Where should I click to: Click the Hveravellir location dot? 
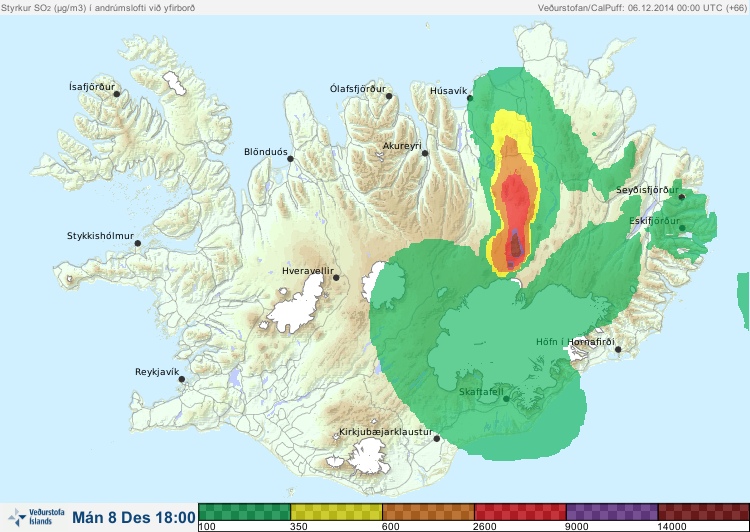(x=336, y=277)
